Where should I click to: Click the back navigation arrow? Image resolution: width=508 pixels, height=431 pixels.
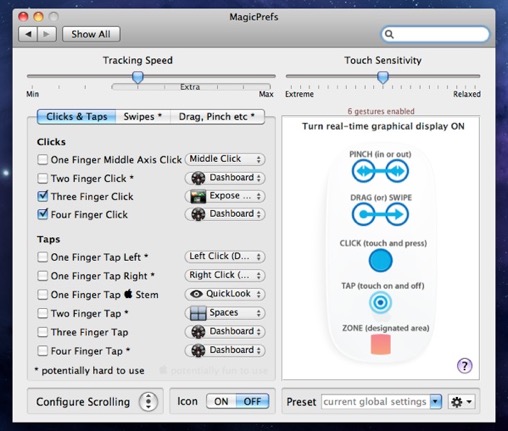[28, 34]
